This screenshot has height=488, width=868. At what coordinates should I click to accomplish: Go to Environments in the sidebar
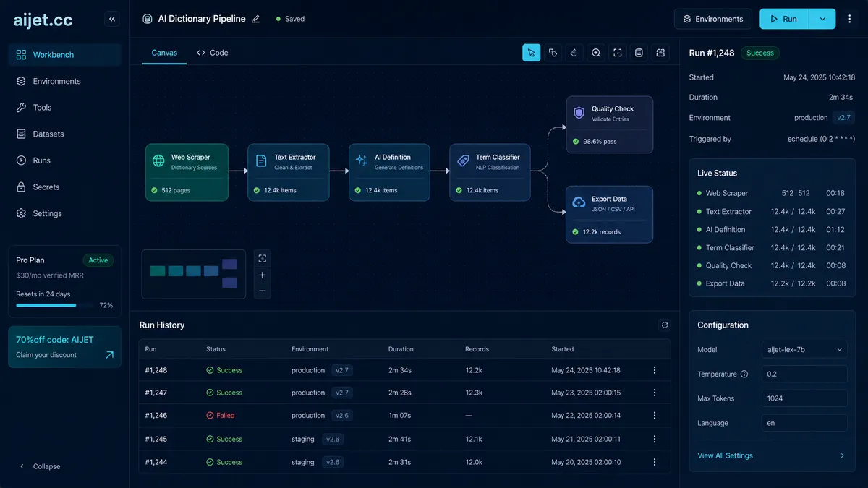65,81
